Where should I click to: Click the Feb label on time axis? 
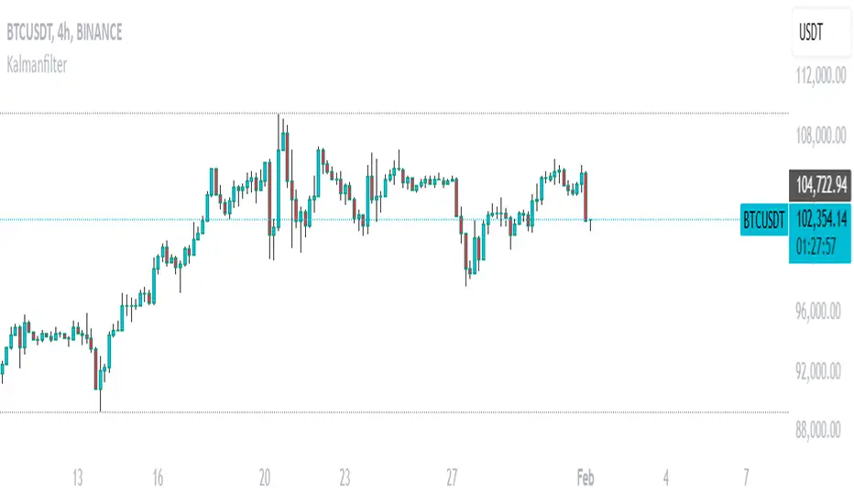coord(586,477)
